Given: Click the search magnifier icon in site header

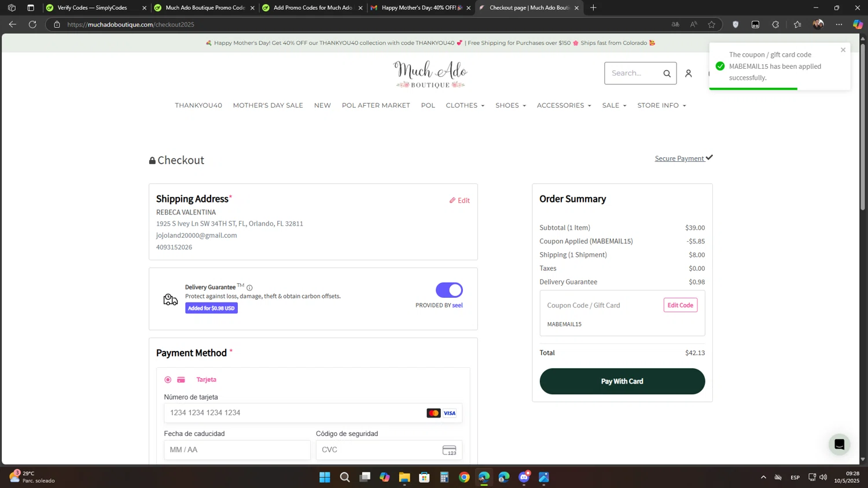Looking at the screenshot, I should coord(667,73).
